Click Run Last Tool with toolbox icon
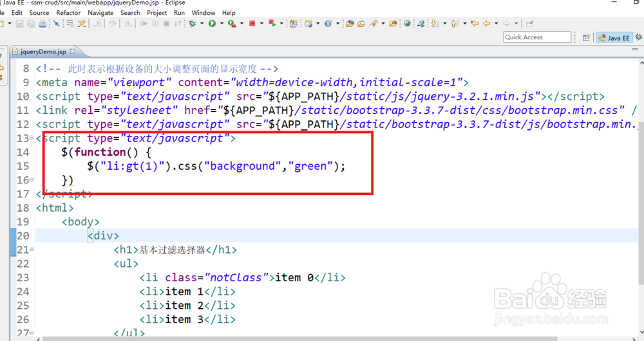Screen dimensions: 644x341 tap(232, 24)
